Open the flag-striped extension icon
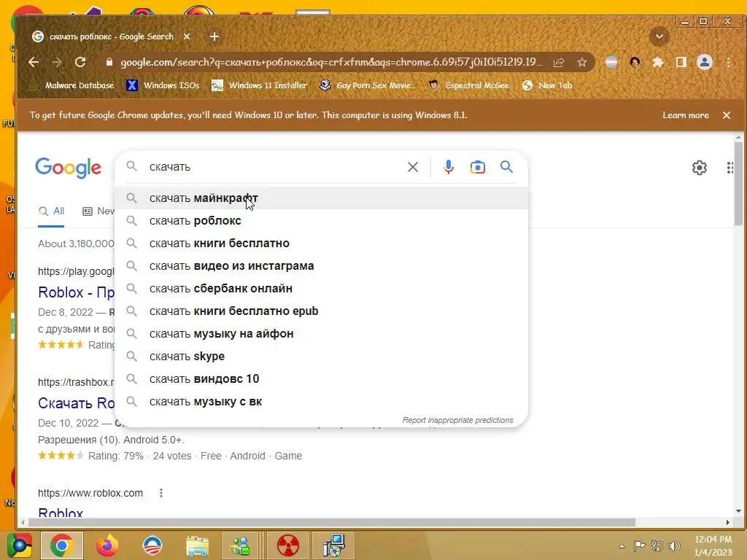This screenshot has height=560, width=747. 611,63
